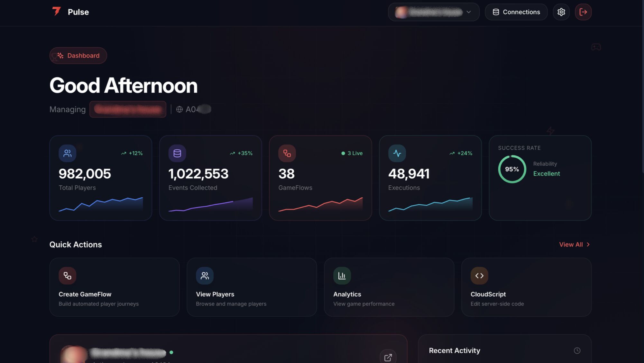This screenshot has height=363, width=644.
Task: Click the Executions activity pulse icon
Action: 397,153
